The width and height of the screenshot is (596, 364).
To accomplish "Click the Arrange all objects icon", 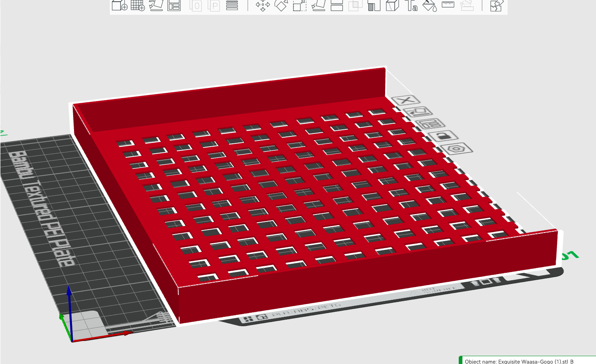I will (174, 5).
